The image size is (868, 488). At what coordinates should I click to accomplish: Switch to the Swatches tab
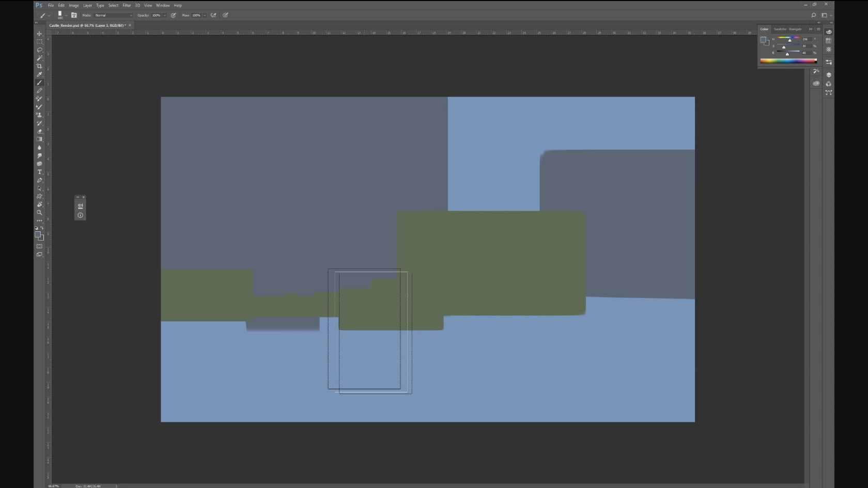click(x=780, y=29)
